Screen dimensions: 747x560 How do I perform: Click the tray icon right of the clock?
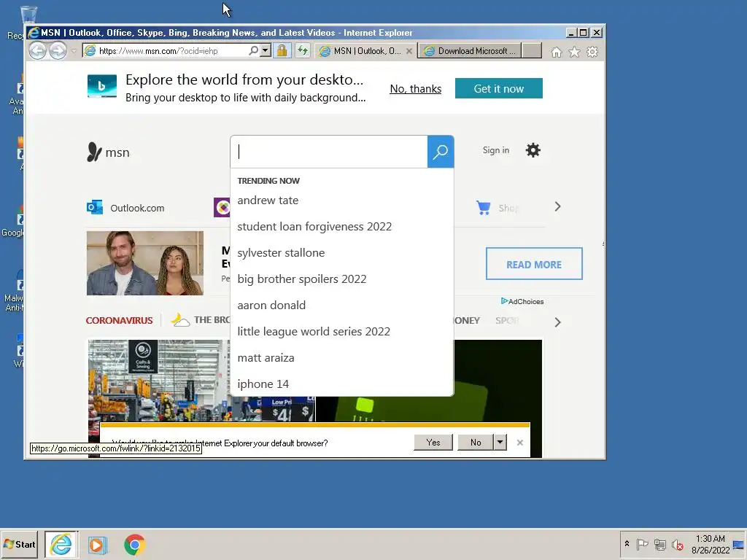(738, 545)
